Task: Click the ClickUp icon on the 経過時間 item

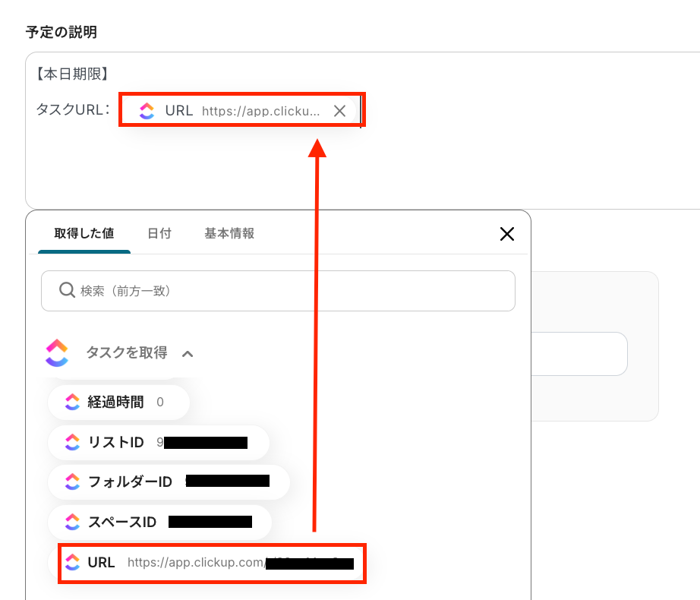Action: click(72, 402)
